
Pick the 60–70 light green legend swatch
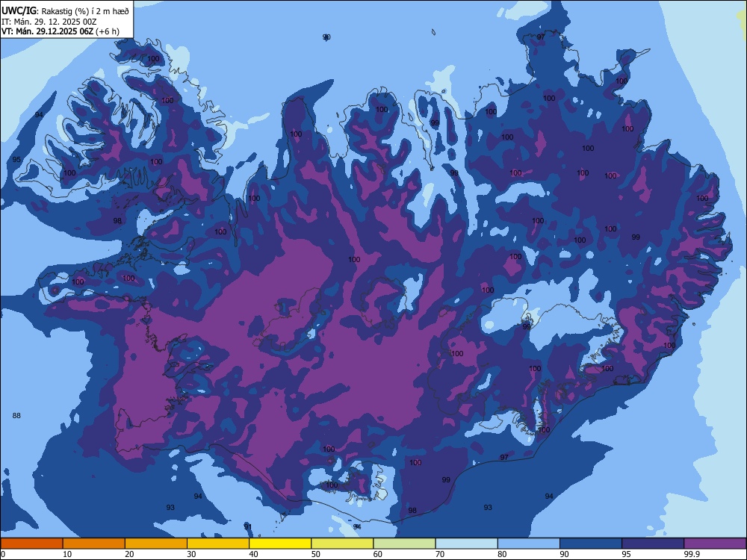404,544
